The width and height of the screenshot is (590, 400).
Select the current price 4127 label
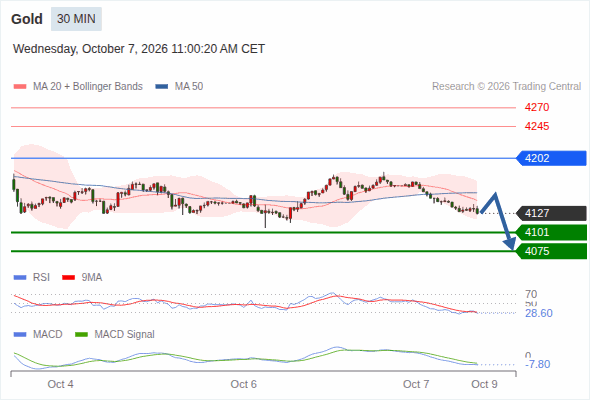(551, 213)
